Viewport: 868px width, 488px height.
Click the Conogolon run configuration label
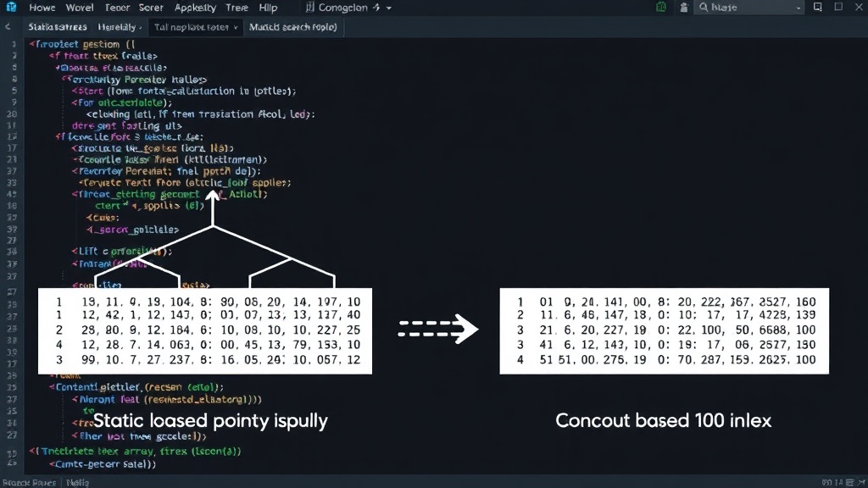coord(342,8)
